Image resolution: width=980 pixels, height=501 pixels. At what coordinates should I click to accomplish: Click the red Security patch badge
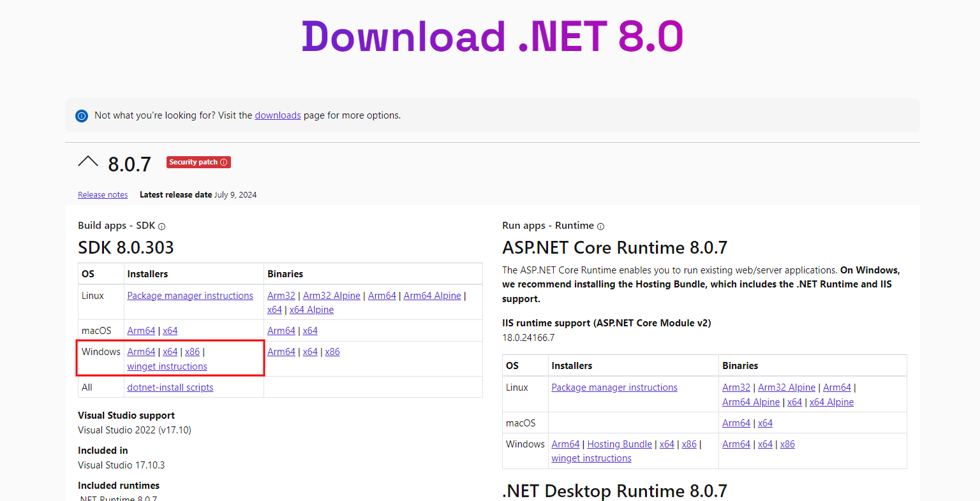click(198, 163)
